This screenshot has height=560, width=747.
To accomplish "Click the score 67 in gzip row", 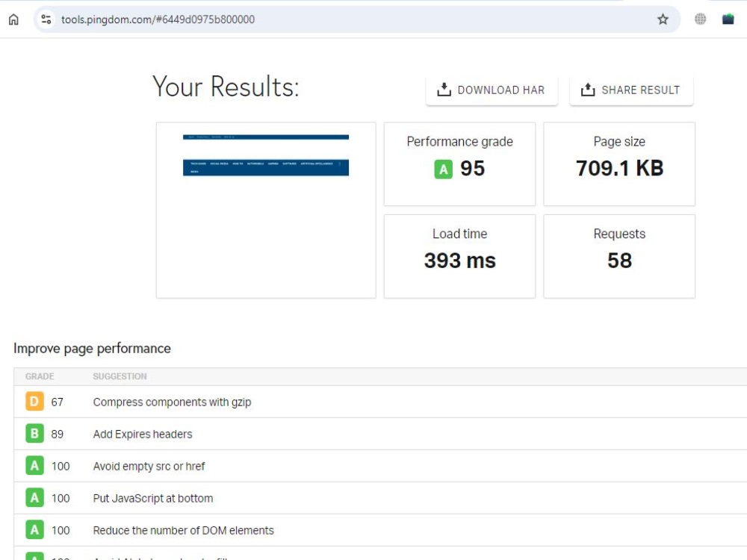I will point(58,402).
